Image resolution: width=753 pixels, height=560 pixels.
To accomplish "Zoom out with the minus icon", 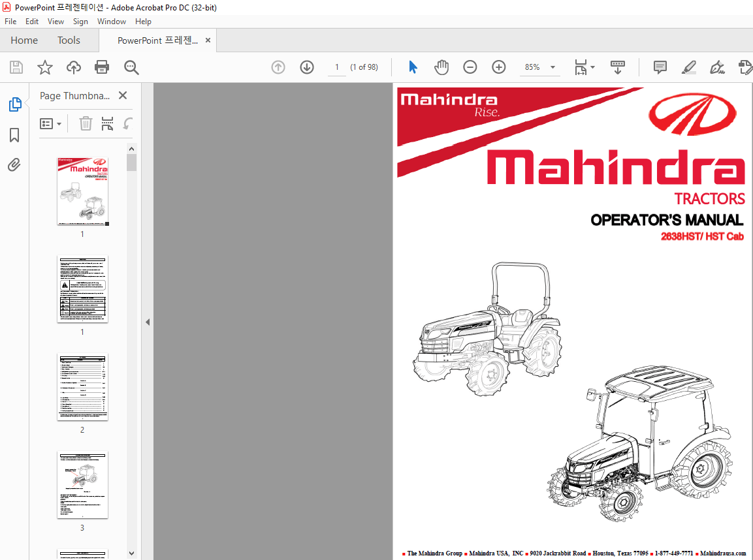I will [470, 67].
